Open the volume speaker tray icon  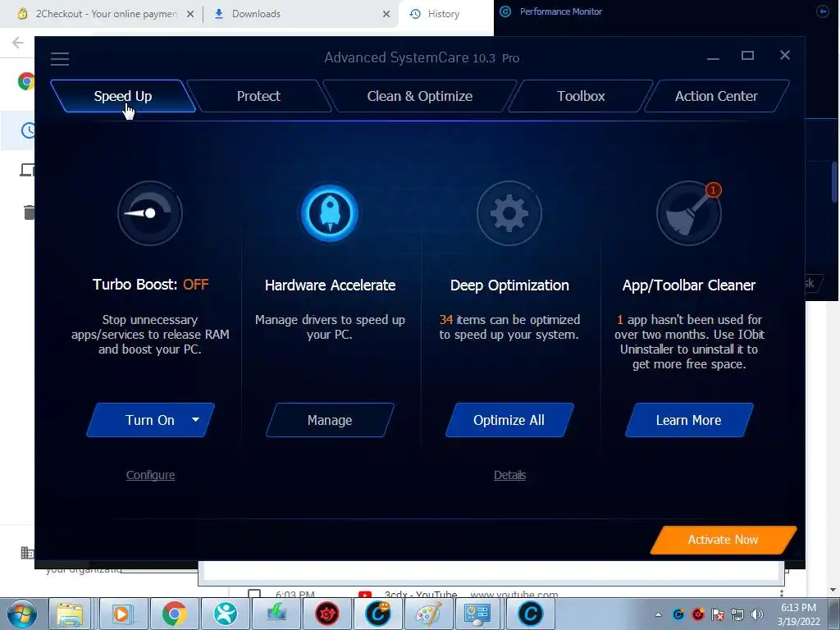(x=757, y=614)
